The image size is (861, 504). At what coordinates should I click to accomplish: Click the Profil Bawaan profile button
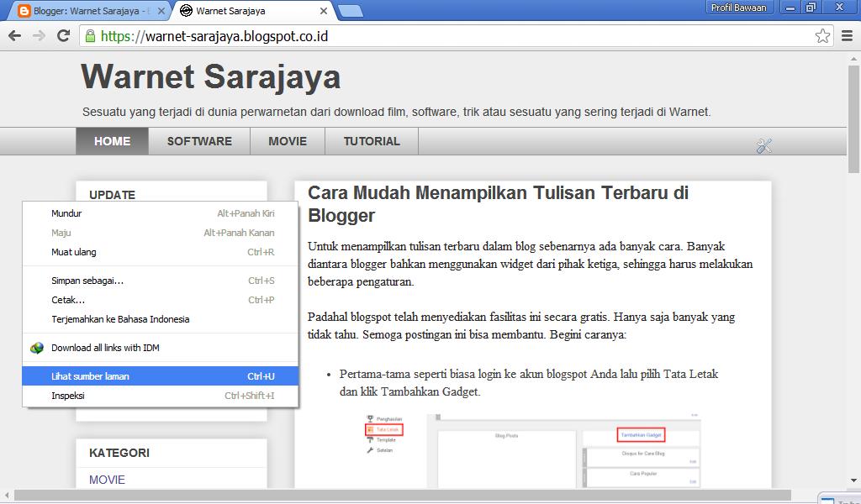point(739,7)
